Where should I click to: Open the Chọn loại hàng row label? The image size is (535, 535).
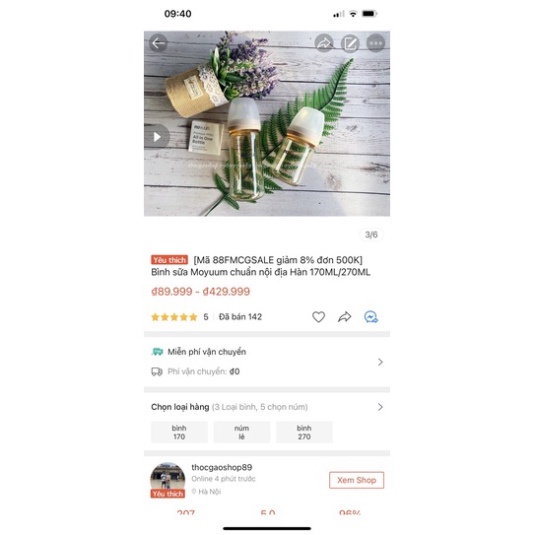180,407
